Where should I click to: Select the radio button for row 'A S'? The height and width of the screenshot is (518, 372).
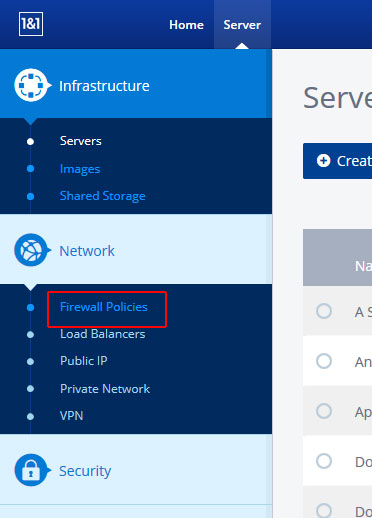pyautogui.click(x=324, y=311)
